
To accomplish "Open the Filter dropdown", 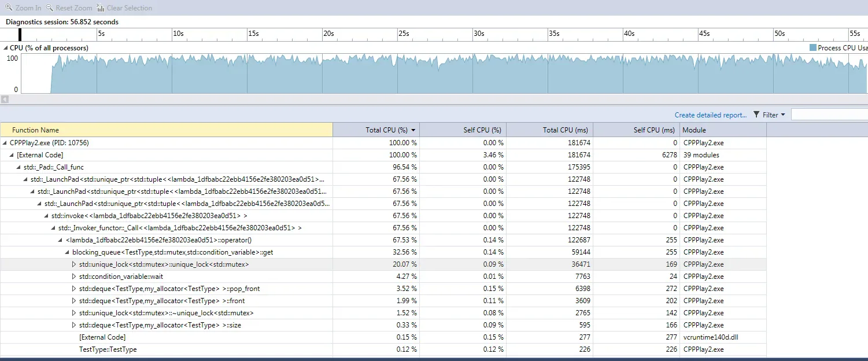I will click(769, 115).
